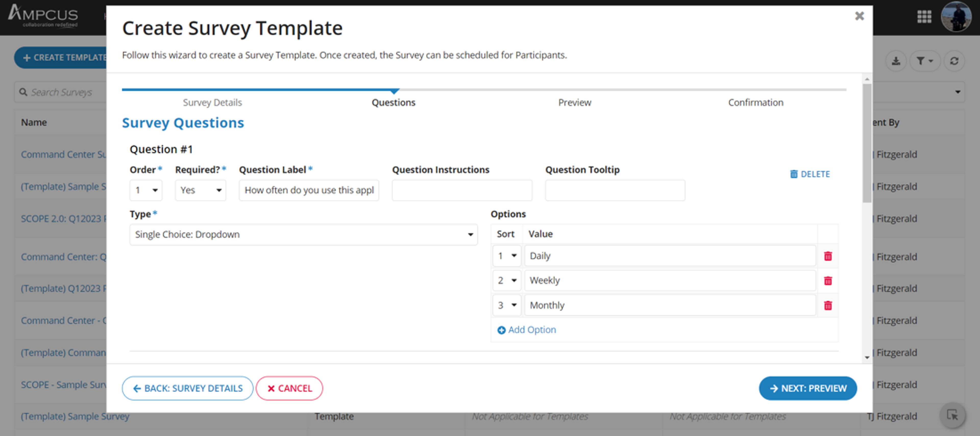
Task: Open the background top-right dropdown arrow
Action: [958, 92]
